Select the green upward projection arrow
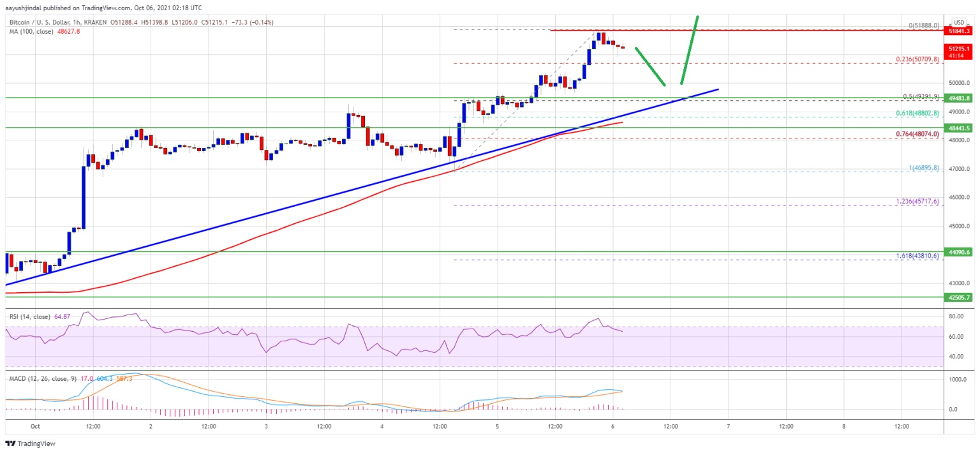The image size is (980, 453). (x=690, y=50)
